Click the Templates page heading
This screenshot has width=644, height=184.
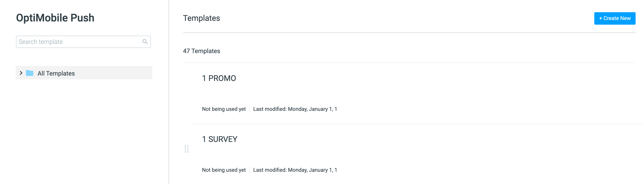tap(202, 18)
